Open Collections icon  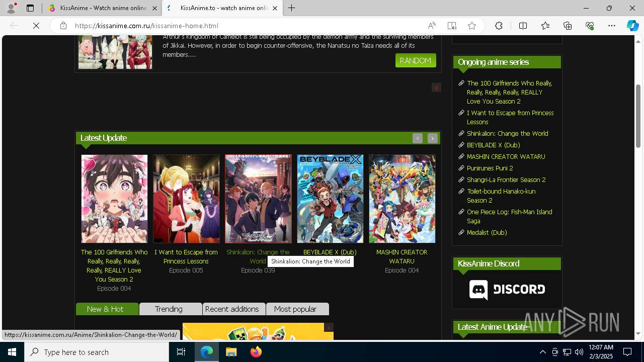[568, 26]
